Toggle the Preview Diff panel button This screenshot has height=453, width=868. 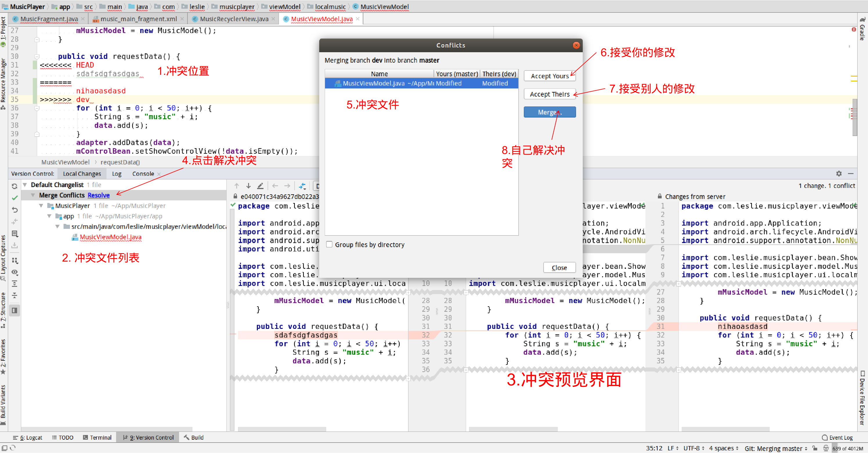[15, 310]
